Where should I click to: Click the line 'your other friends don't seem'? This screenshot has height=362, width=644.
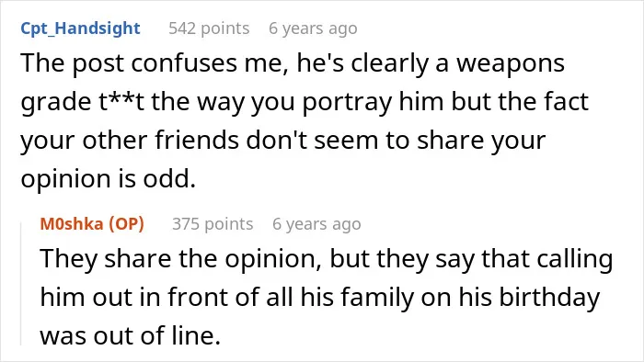point(283,141)
